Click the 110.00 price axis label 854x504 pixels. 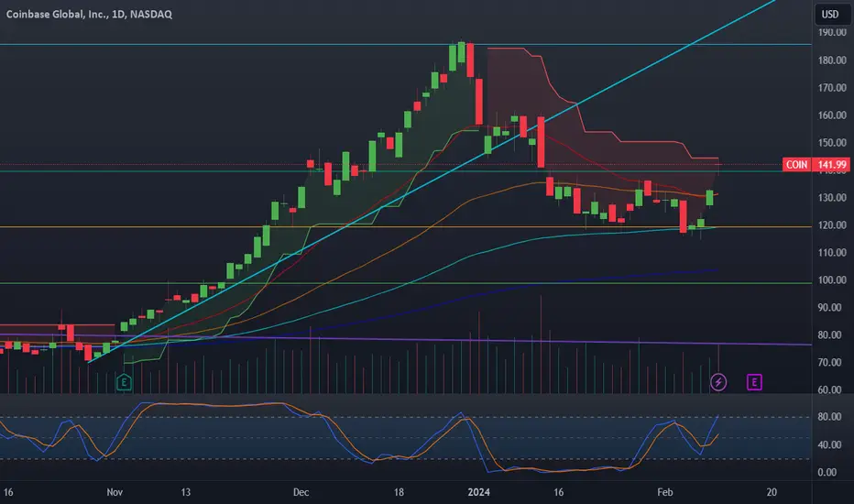(x=832, y=253)
